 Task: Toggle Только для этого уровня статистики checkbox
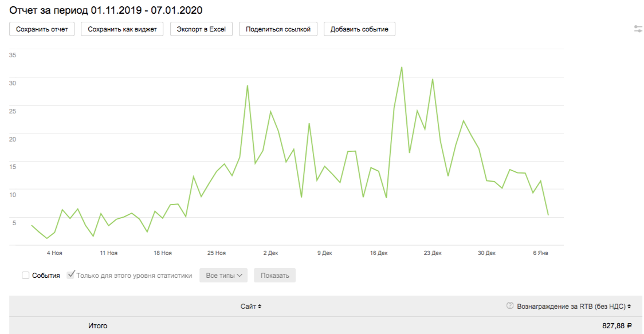(x=71, y=275)
